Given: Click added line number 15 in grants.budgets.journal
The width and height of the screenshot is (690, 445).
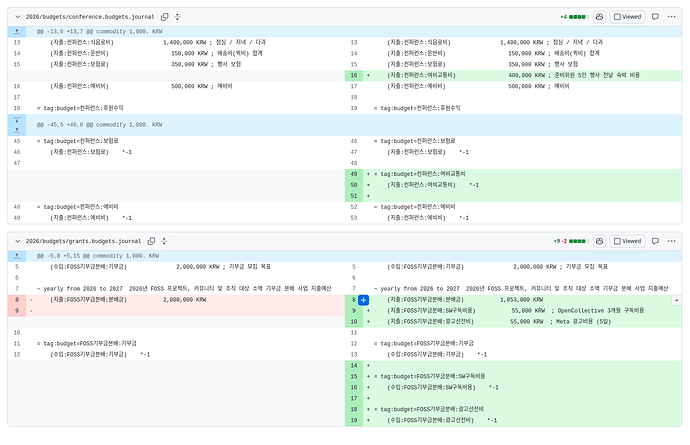Looking at the screenshot, I should pos(354,376).
